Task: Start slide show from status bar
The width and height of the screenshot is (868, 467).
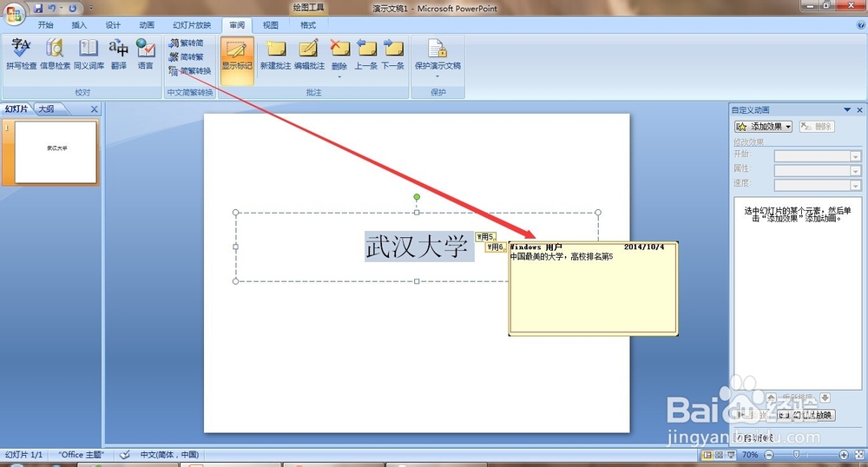Action: (x=731, y=455)
